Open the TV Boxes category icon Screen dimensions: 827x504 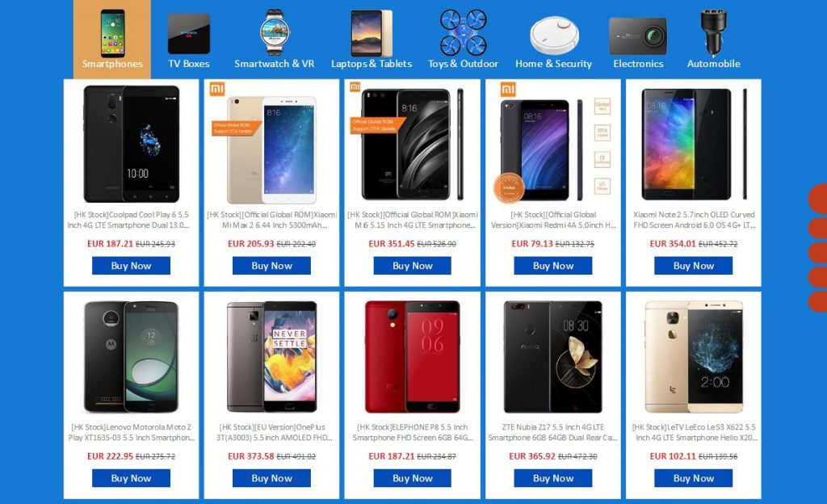point(189,34)
